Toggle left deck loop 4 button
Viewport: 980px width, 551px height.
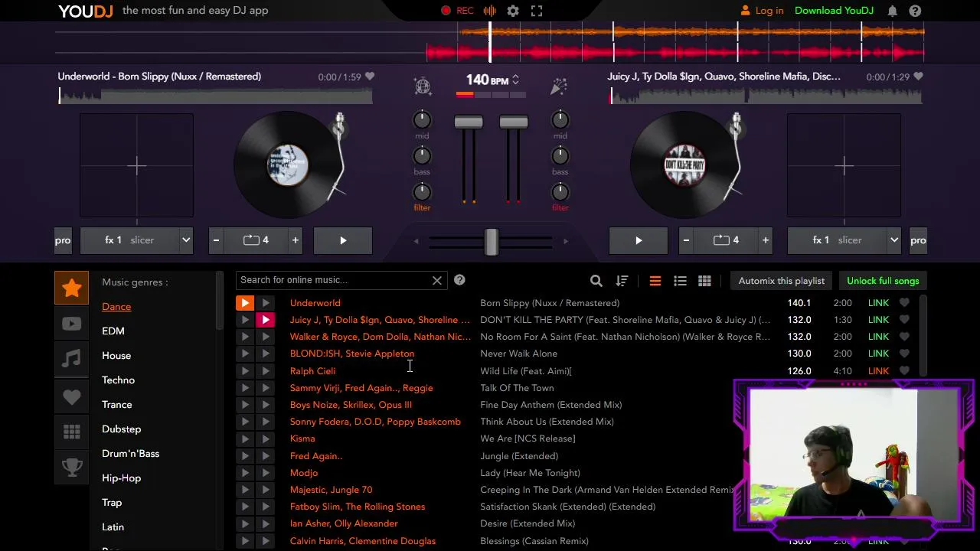(256, 240)
